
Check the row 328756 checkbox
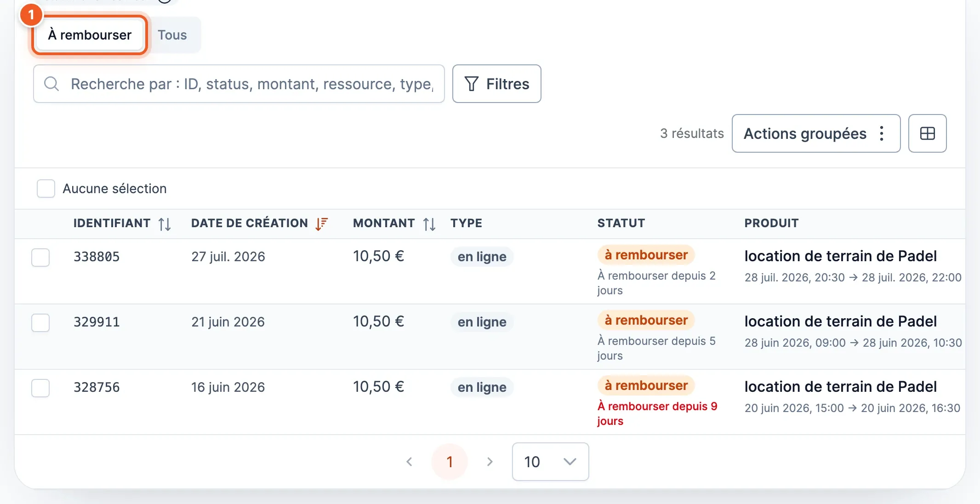40,388
